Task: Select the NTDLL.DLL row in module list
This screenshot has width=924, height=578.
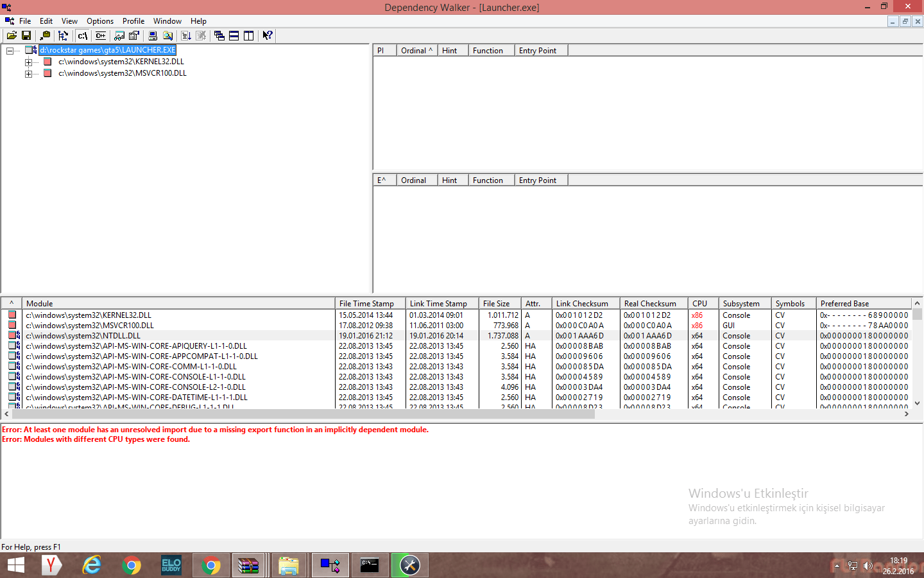Action: 456,336
